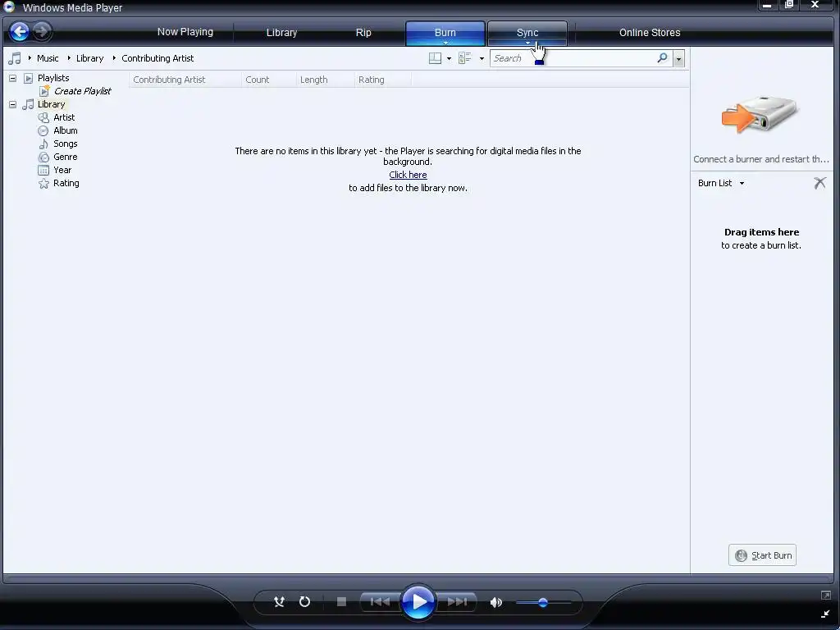This screenshot has height=630, width=840.
Task: Collapse the Playlists tree node
Action: (x=12, y=78)
